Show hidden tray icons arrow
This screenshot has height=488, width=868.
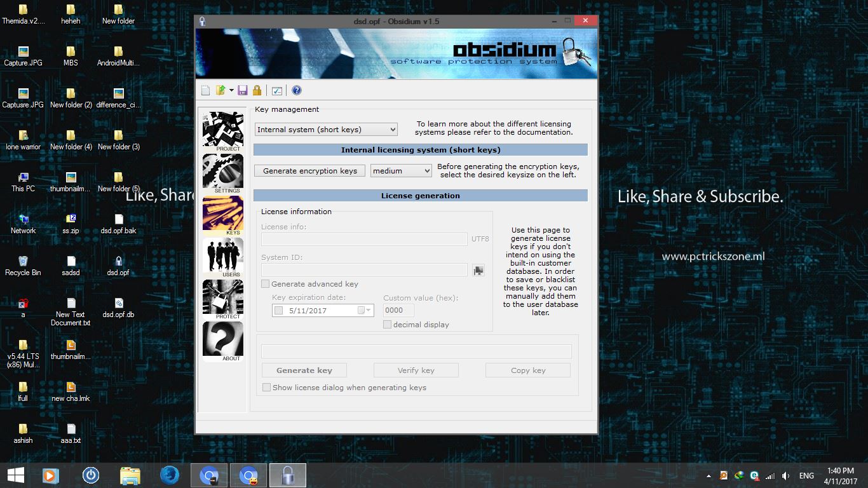coord(709,476)
